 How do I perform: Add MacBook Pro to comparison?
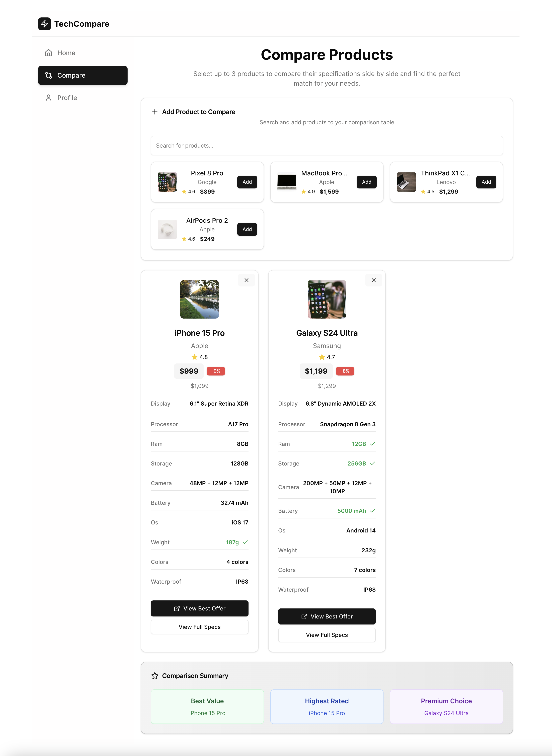(366, 182)
